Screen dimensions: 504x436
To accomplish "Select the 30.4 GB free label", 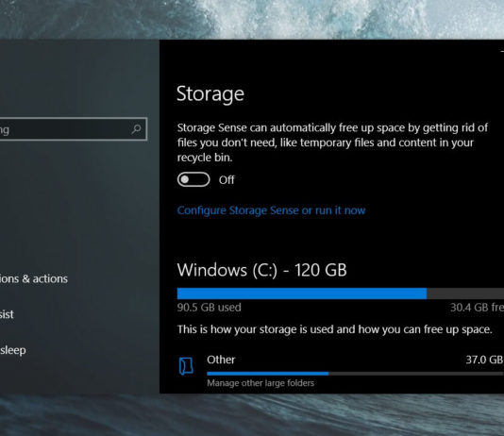I will (x=477, y=308).
